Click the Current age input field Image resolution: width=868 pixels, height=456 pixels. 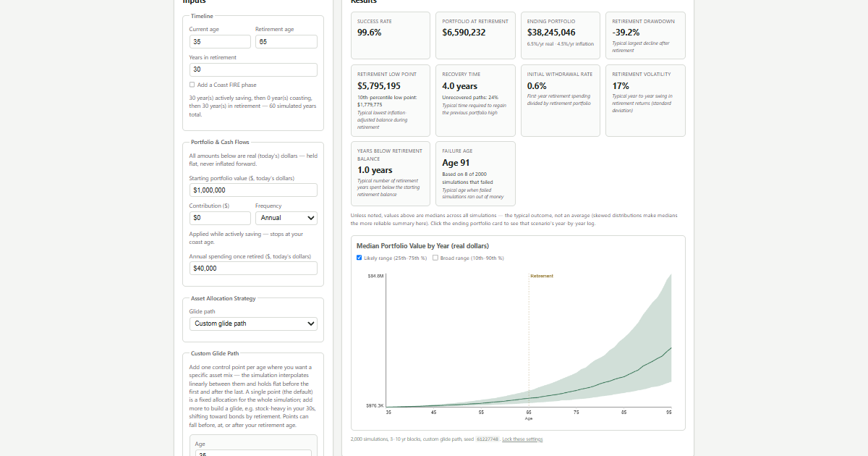(220, 42)
